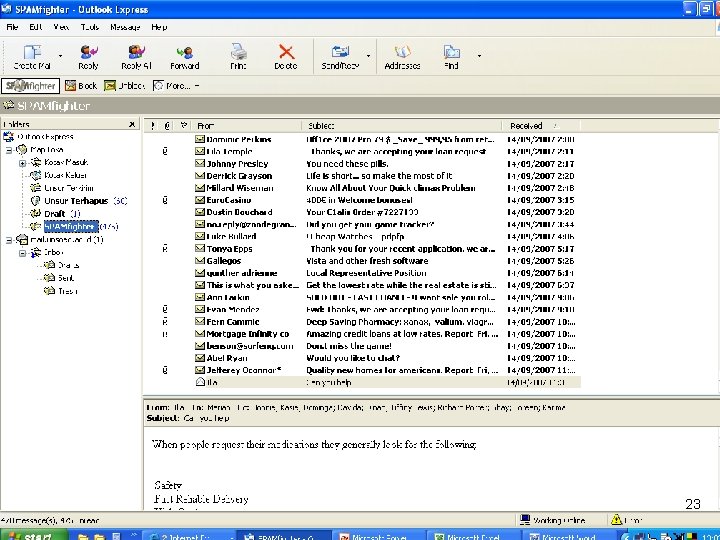Select the Jefferey Oconnor message

363,370
